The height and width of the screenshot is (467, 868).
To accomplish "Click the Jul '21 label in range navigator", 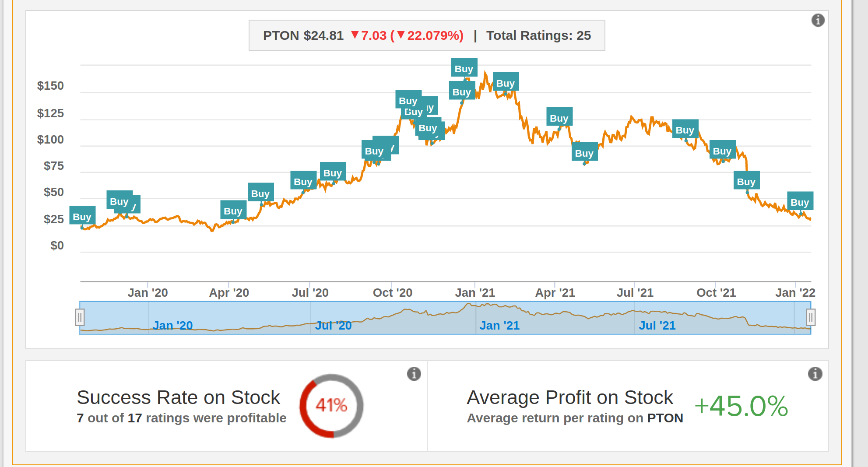I will pyautogui.click(x=657, y=325).
